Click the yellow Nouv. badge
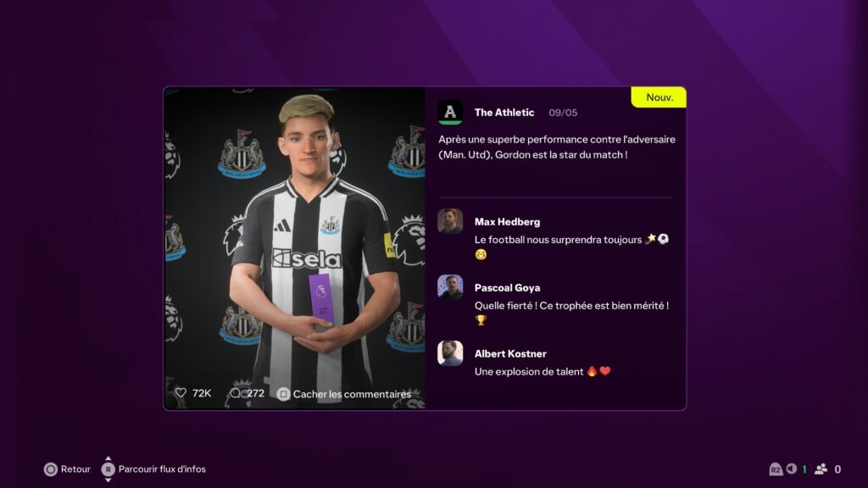This screenshot has width=868, height=488. pyautogui.click(x=659, y=97)
